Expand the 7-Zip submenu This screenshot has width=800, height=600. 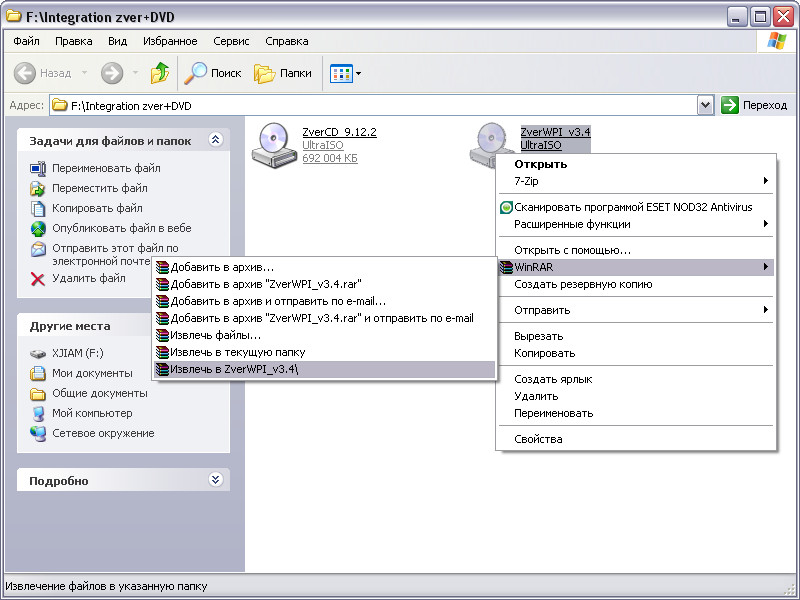[636, 181]
